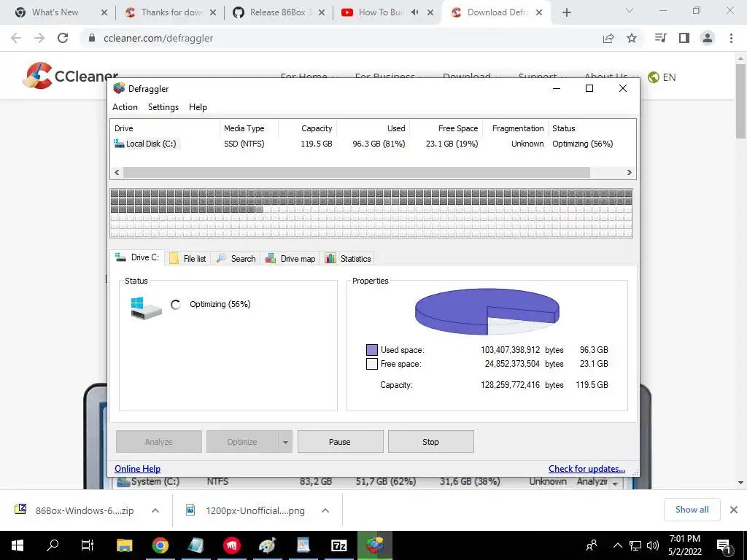Open Windows taskbar search

[x=53, y=545]
